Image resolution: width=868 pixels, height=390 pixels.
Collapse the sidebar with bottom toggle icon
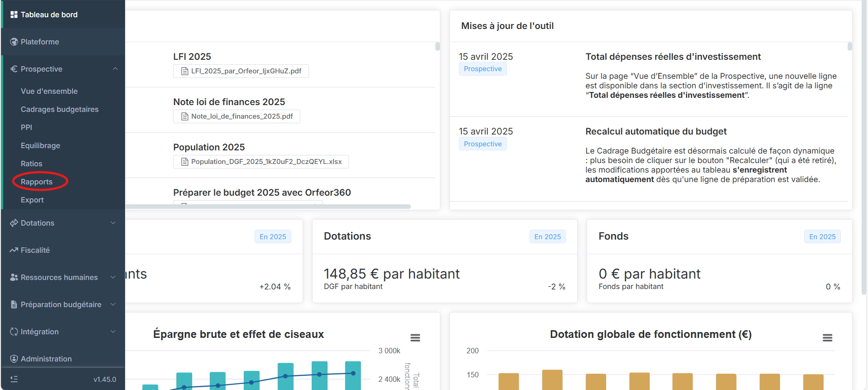click(14, 379)
